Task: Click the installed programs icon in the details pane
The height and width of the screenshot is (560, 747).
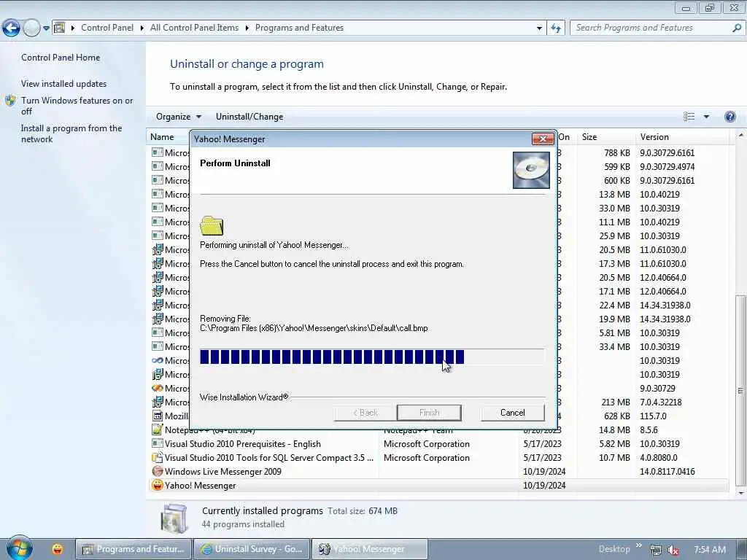Action: [x=174, y=518]
